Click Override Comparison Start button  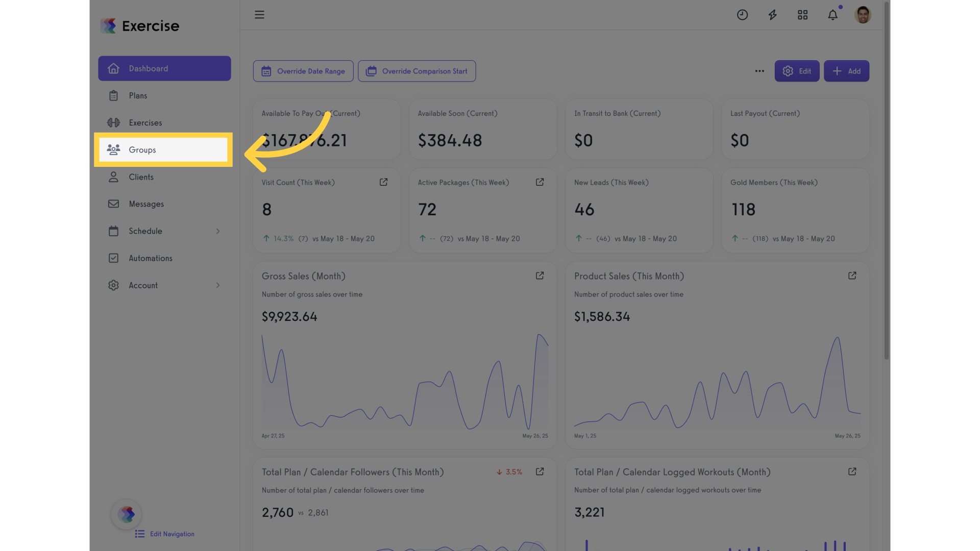(416, 71)
